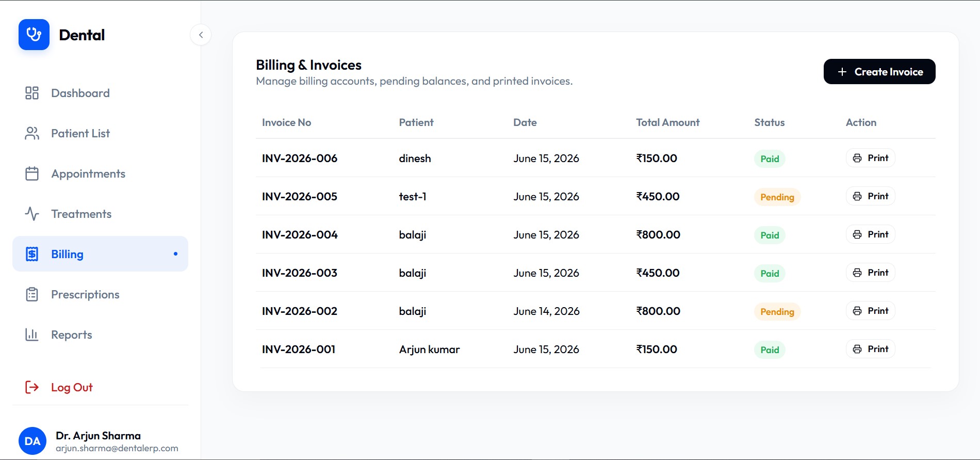Click the Dr. Arjun Sharma profile name

point(98,436)
